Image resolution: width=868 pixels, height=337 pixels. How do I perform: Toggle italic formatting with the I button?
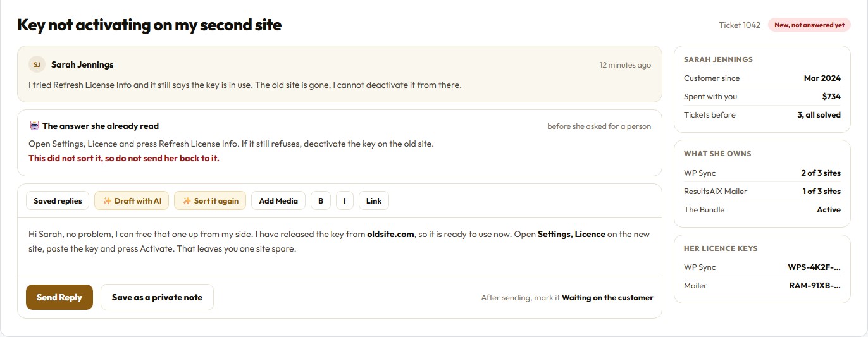[x=345, y=200]
